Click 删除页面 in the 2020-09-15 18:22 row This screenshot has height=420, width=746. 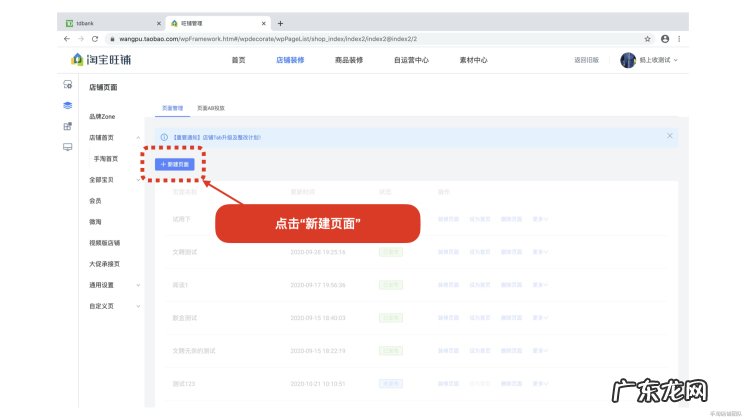coord(511,350)
